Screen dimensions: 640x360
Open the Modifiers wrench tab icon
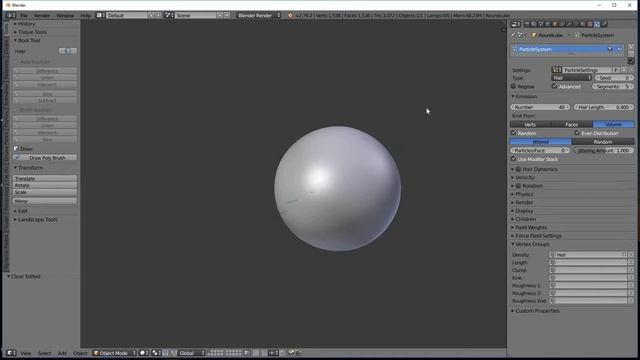tap(569, 24)
